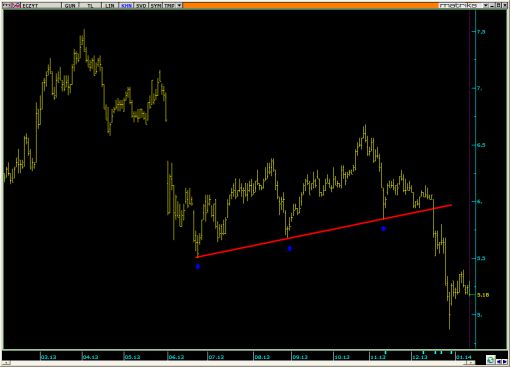
Task: Toggle the LIN linear scale button
Action: pyautogui.click(x=109, y=6)
